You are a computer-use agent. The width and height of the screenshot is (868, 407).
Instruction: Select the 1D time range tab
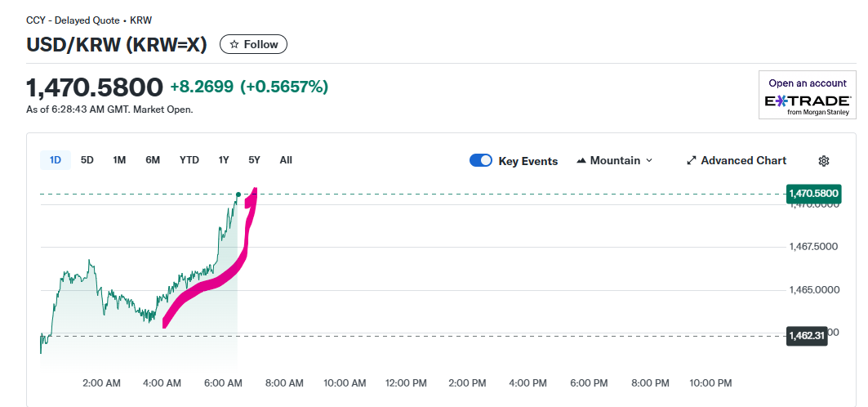[x=56, y=160]
